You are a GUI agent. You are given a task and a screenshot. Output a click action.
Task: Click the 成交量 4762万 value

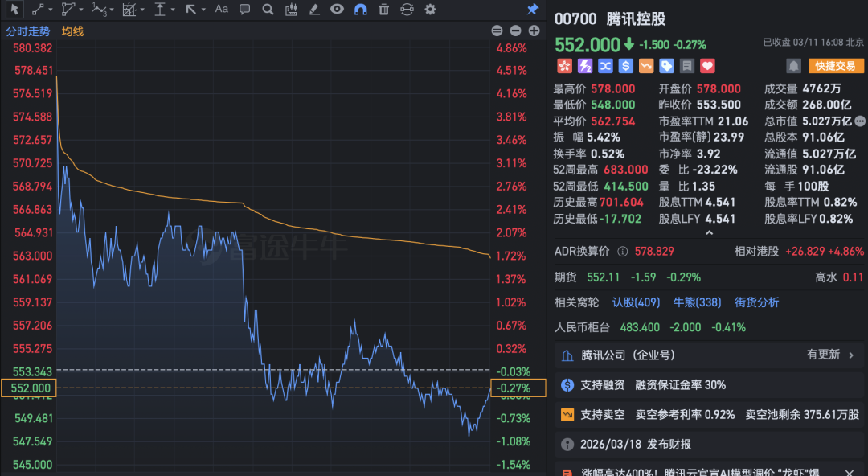[821, 88]
